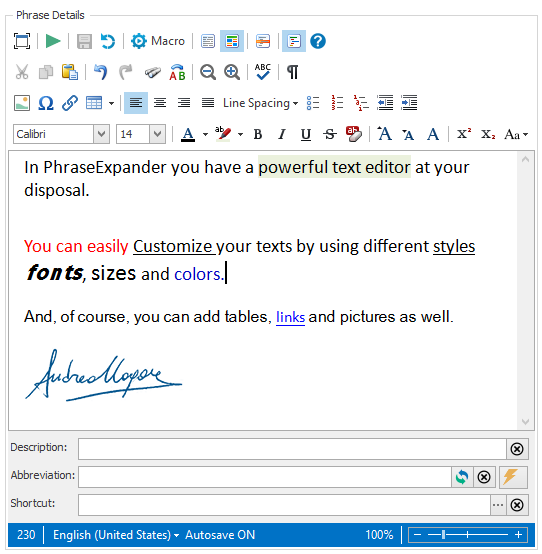Click the lightning bolt abbreviation button
The height and width of the screenshot is (554, 542).
[513, 477]
